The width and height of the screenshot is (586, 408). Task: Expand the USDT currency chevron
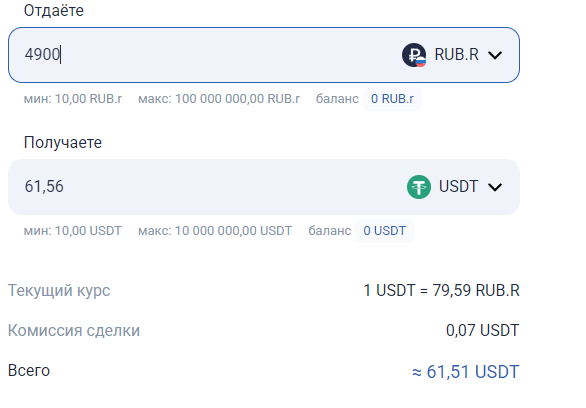click(x=495, y=187)
